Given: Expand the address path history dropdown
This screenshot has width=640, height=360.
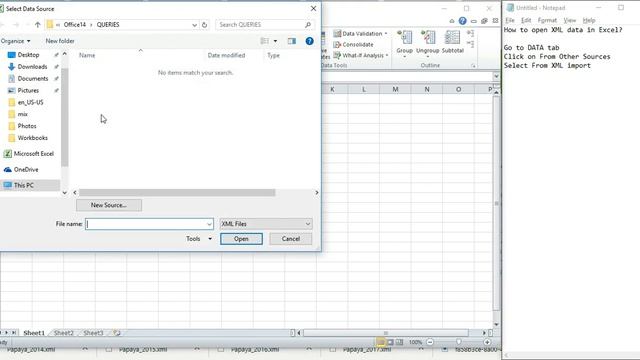Looking at the screenshot, I should click(x=195, y=24).
